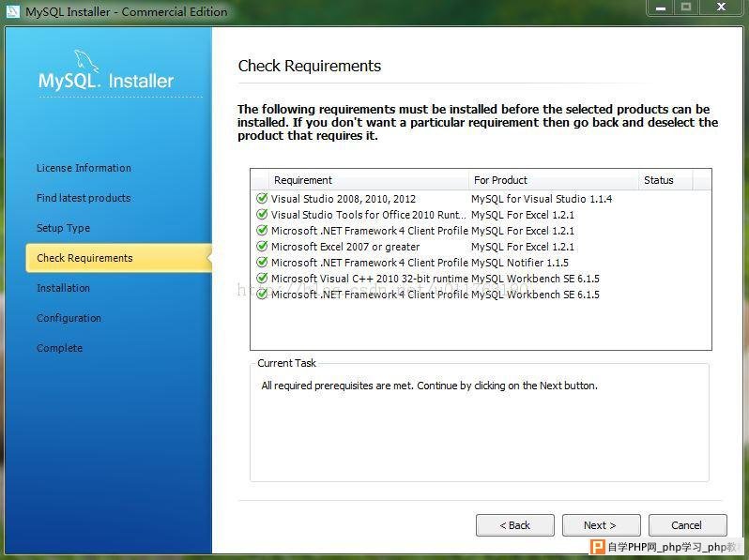Screen dimensions: 749x560
Task: Select the Check Requirements step
Action: point(119,258)
